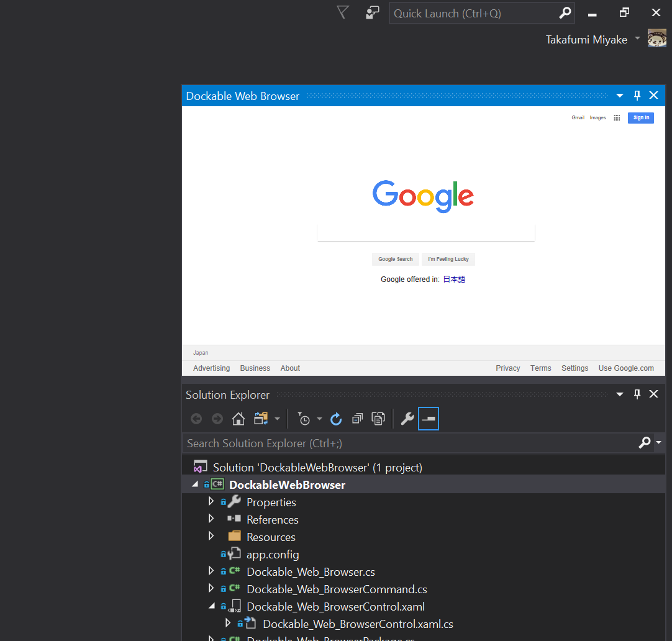This screenshot has width=672, height=641.
Task: Expand Dockable_Web_BrowserCommand.cs node
Action: (211, 588)
